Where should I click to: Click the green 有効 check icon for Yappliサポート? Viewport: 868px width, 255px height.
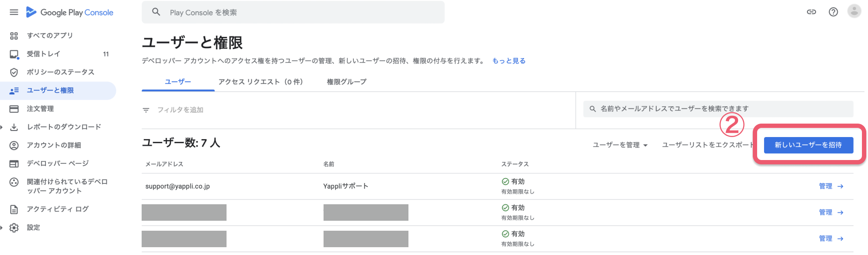point(505,182)
